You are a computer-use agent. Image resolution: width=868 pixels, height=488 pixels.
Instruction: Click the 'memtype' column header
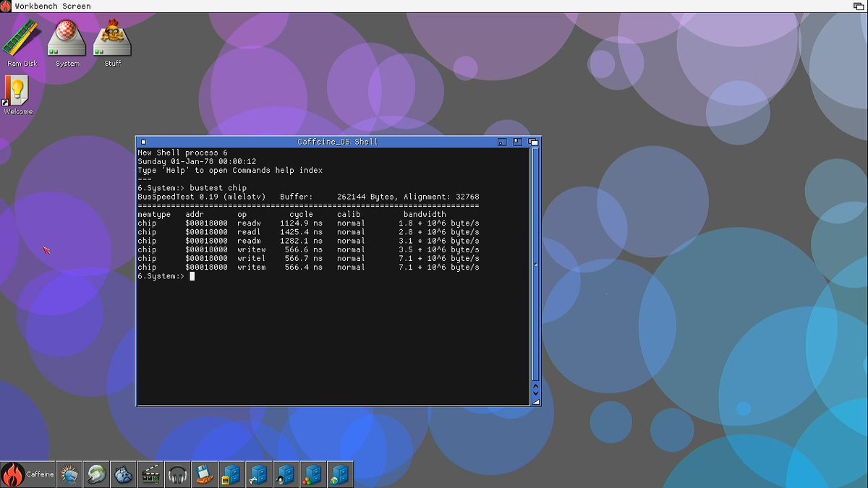(x=154, y=215)
